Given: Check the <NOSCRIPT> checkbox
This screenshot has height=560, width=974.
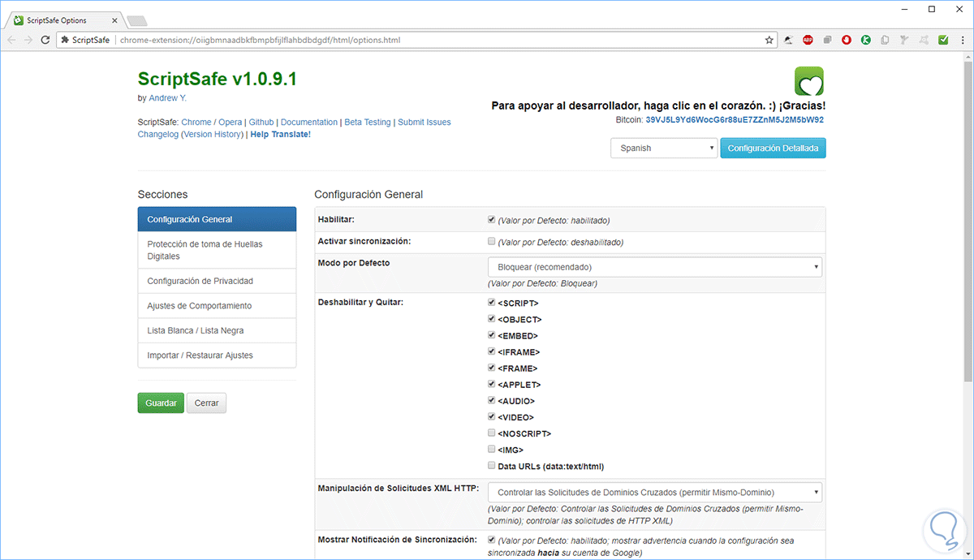Looking at the screenshot, I should click(491, 433).
